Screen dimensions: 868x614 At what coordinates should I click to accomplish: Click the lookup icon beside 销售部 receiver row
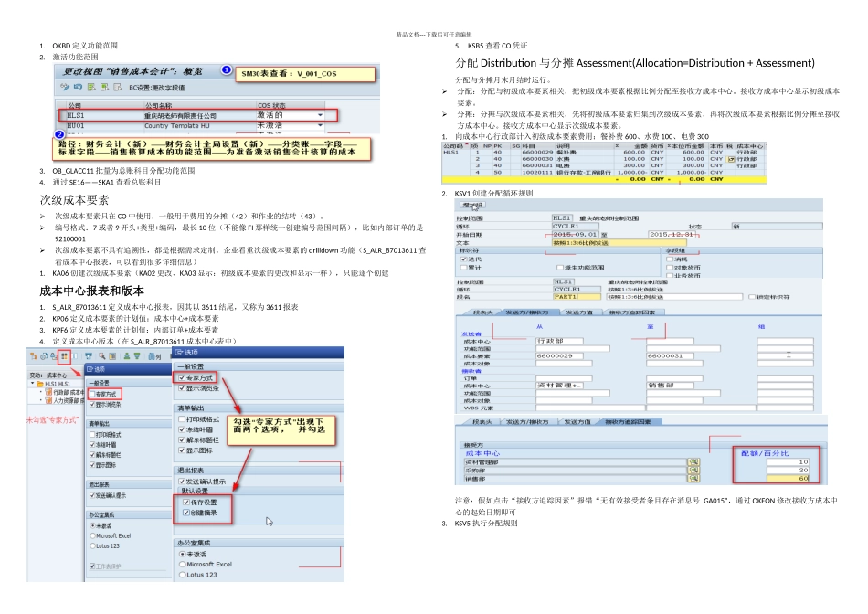click(x=693, y=479)
